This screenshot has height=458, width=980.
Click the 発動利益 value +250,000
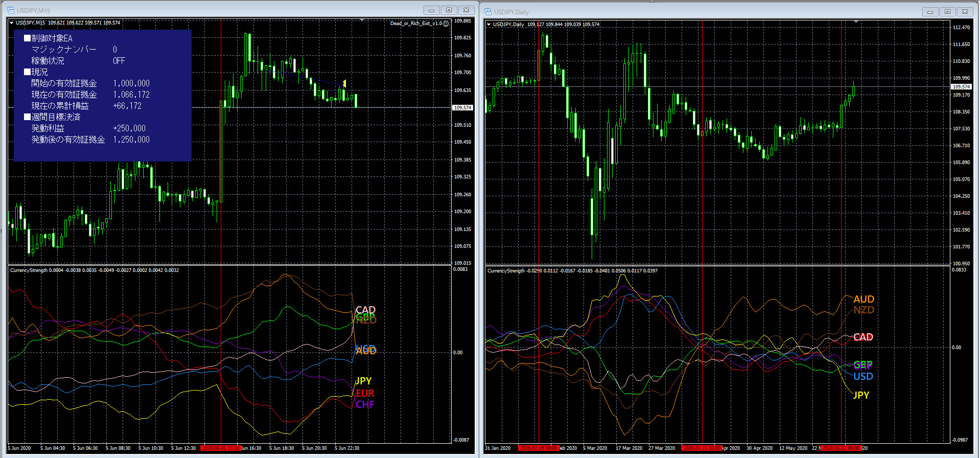pyautogui.click(x=129, y=128)
